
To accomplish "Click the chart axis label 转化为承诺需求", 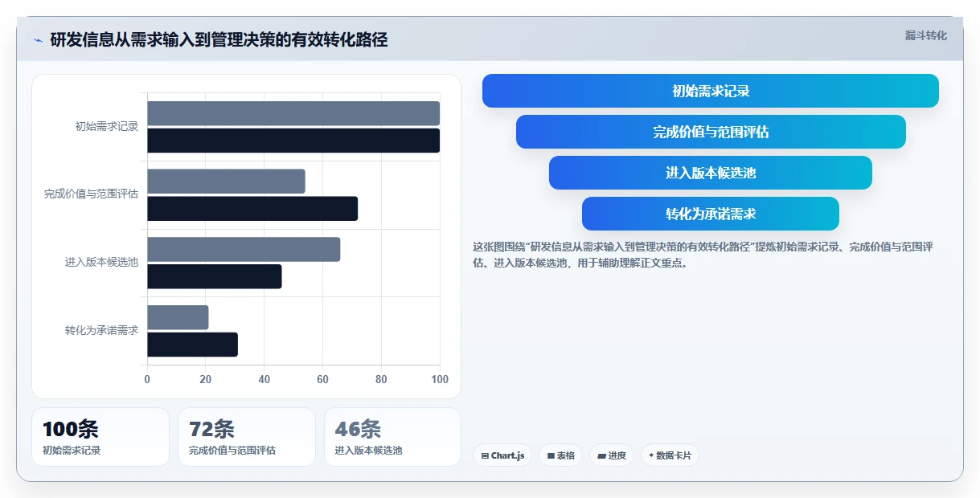I will click(x=101, y=331).
